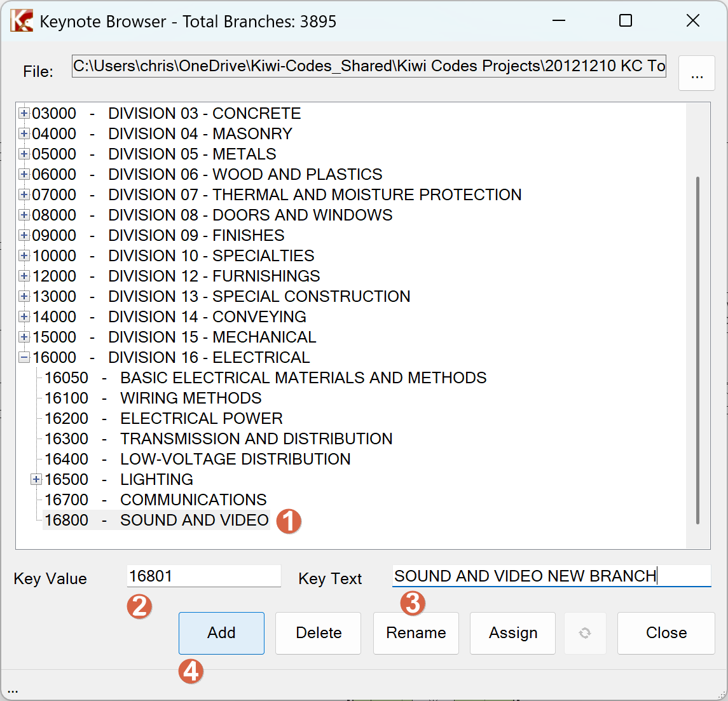This screenshot has height=701, width=728.
Task: Click inside the Key Value input field
Action: (x=203, y=576)
